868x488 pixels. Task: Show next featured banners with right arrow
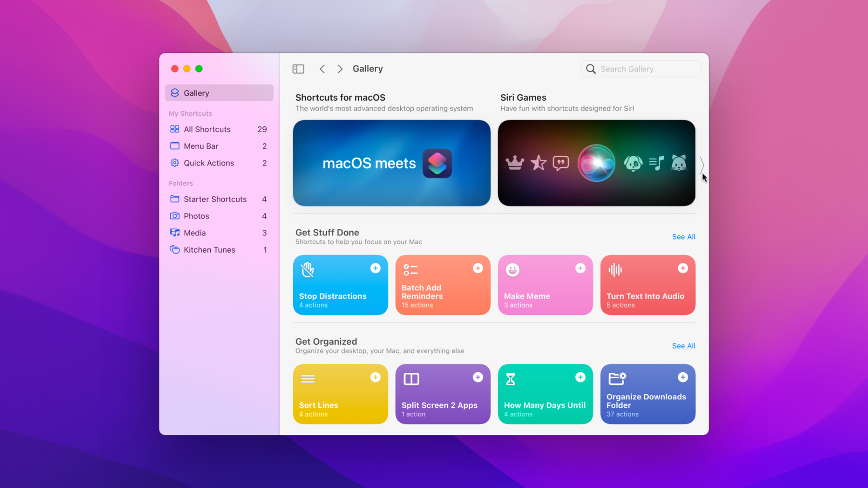[702, 165]
